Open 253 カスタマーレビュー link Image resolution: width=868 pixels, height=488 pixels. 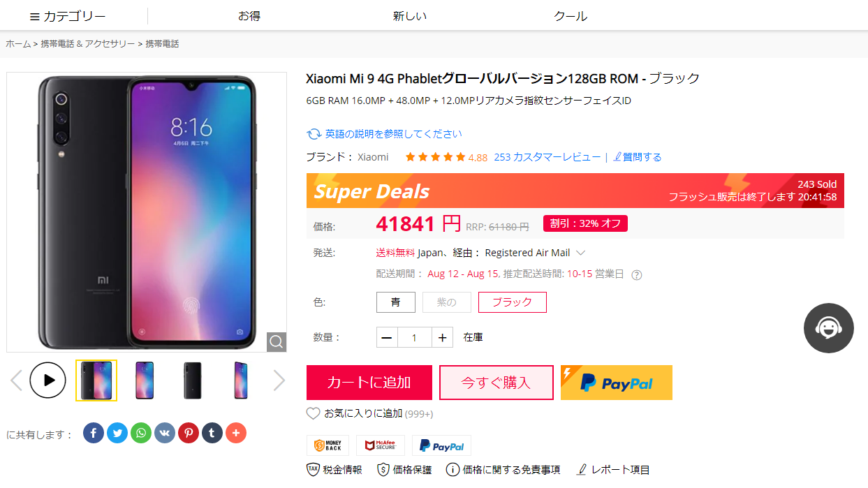point(547,157)
